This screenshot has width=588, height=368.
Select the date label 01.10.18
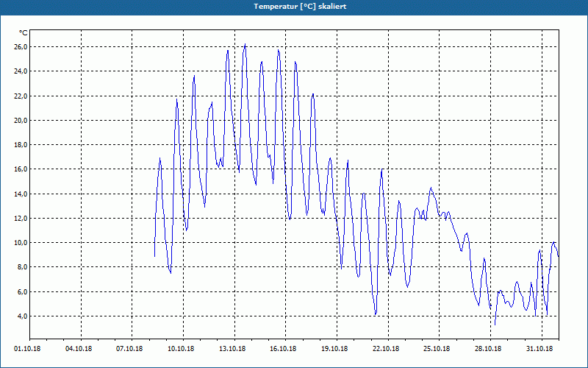27,349
